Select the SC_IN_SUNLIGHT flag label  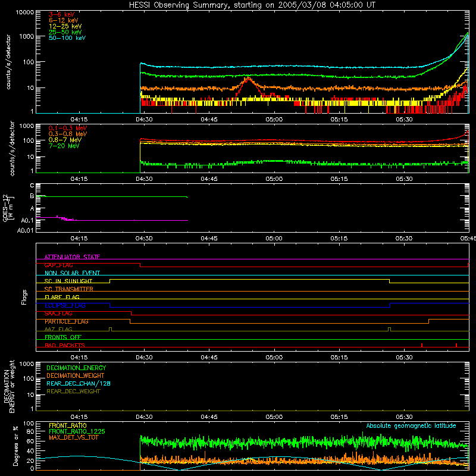click(x=68, y=281)
